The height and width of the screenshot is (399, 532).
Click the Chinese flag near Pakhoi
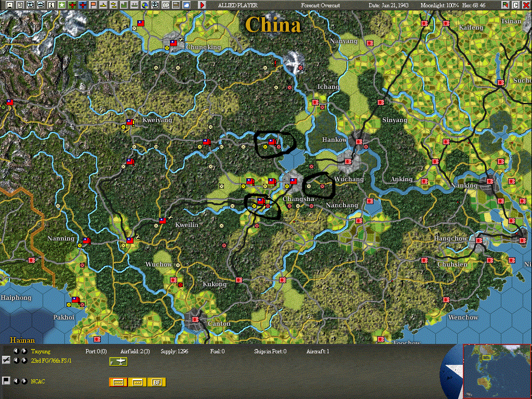pyautogui.click(x=75, y=300)
